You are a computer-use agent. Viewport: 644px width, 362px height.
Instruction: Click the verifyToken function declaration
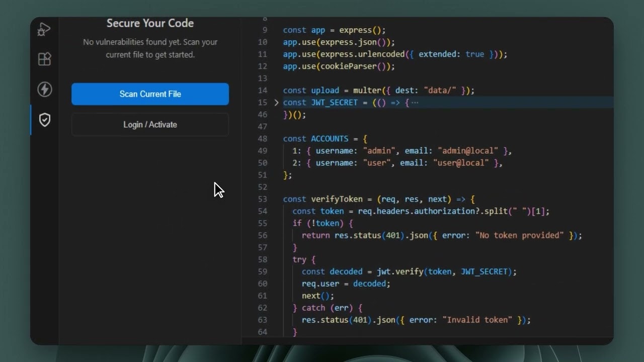pyautogui.click(x=379, y=199)
